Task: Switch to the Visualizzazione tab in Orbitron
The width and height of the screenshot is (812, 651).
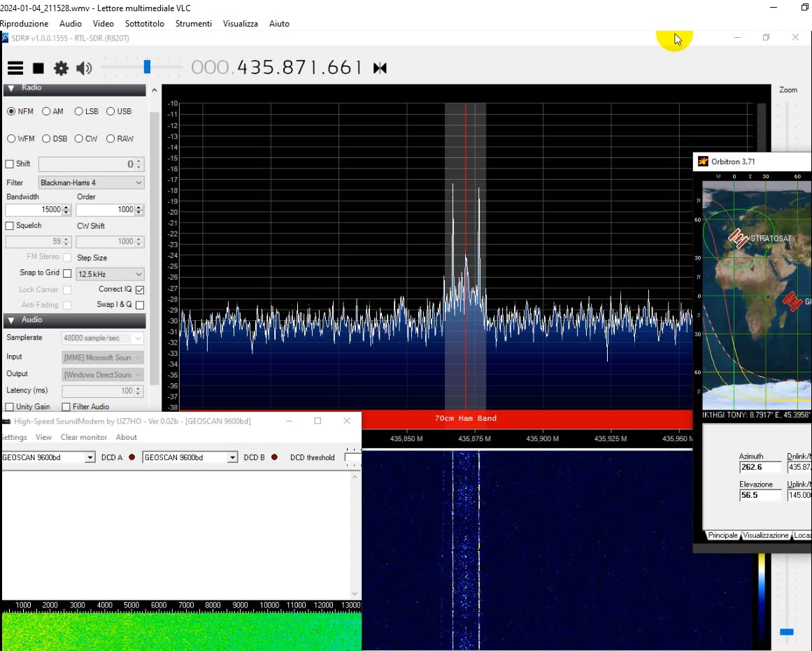Action: pos(765,535)
